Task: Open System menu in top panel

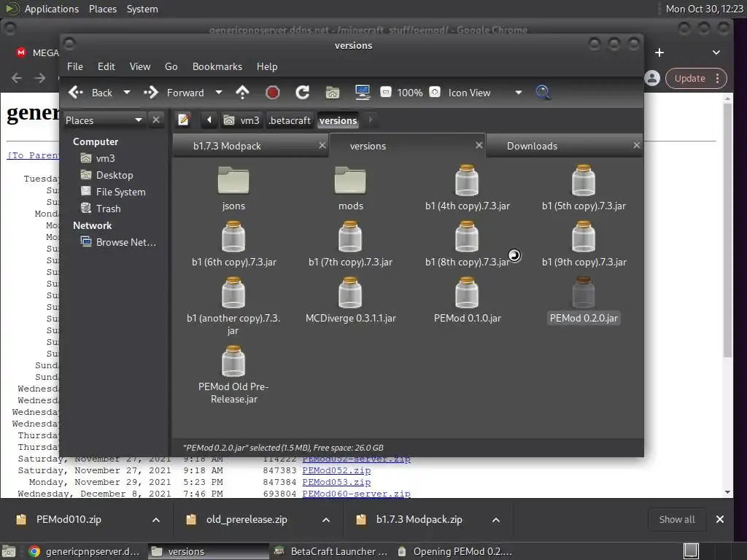Action: tap(142, 9)
